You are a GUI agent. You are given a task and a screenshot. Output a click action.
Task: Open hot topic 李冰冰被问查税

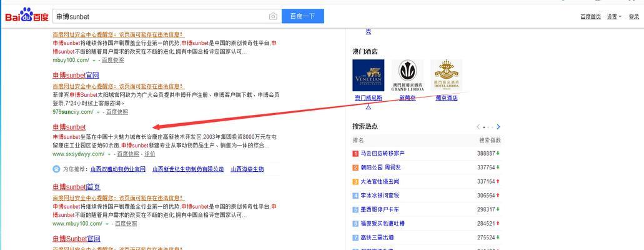tap(380, 195)
